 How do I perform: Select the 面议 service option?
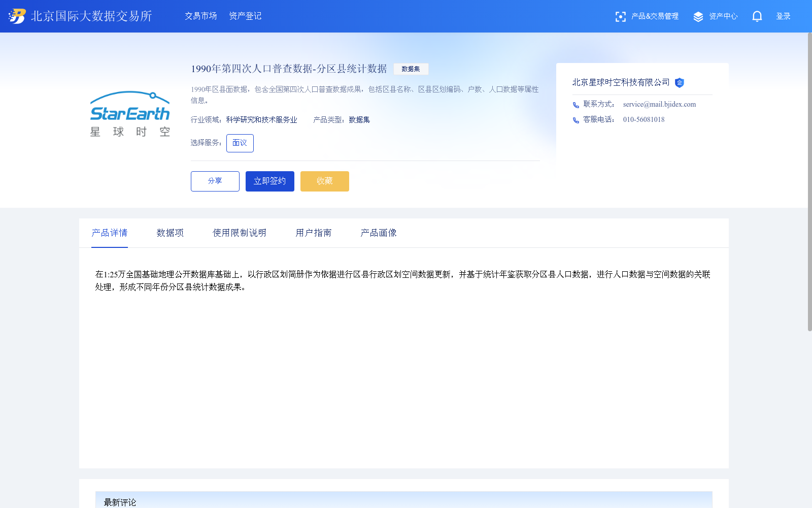(240, 143)
